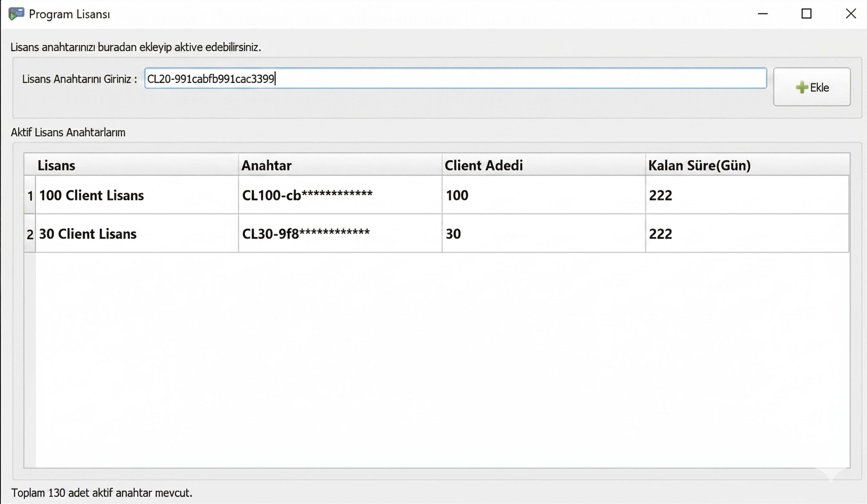Viewport: 867px width, 504px height.
Task: Click the remaining days value 222 for 100 Client Lisans
Action: (660, 195)
